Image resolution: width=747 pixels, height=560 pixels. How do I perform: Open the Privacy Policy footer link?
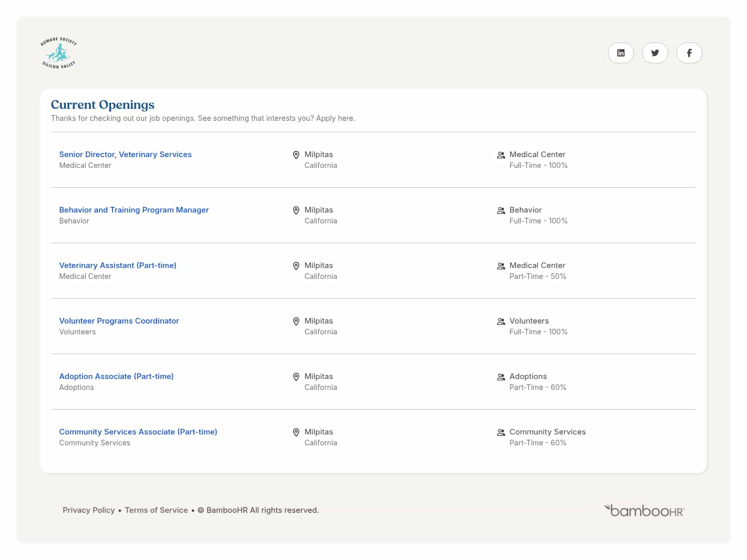click(x=89, y=510)
